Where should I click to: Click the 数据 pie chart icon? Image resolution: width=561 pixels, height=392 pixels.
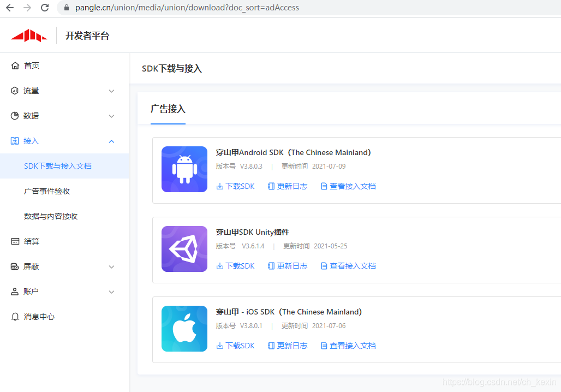(15, 116)
